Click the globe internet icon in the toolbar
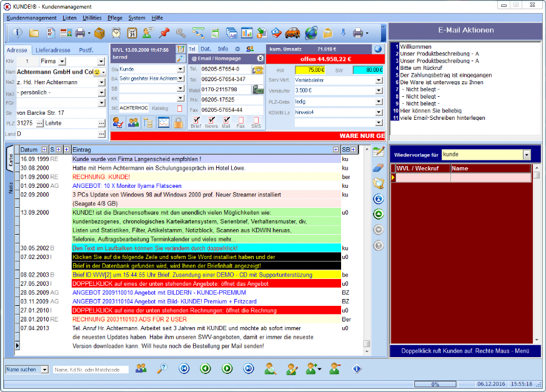Screen dimensions: 546x392 coord(311,33)
